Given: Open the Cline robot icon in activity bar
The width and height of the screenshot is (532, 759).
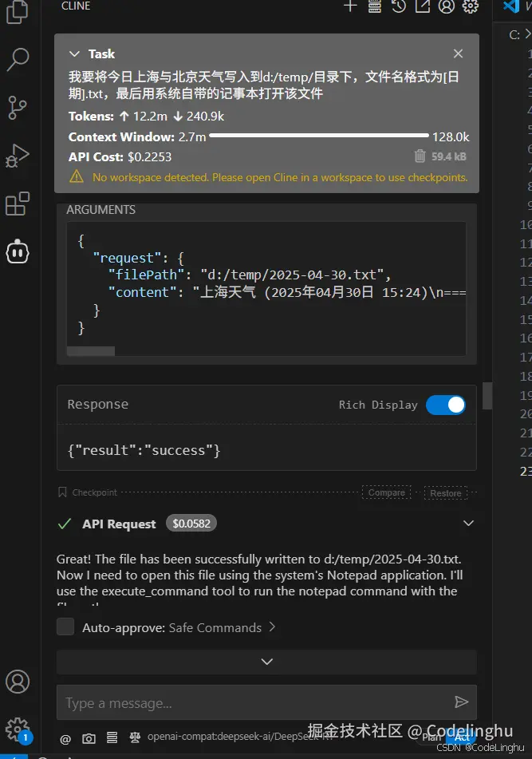Looking at the screenshot, I should [x=17, y=251].
